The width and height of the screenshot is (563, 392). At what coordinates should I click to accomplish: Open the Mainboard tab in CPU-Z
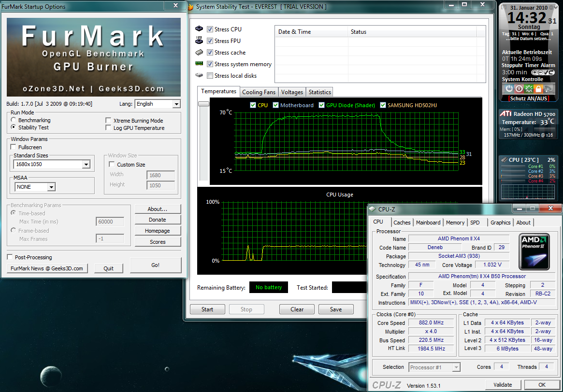428,223
